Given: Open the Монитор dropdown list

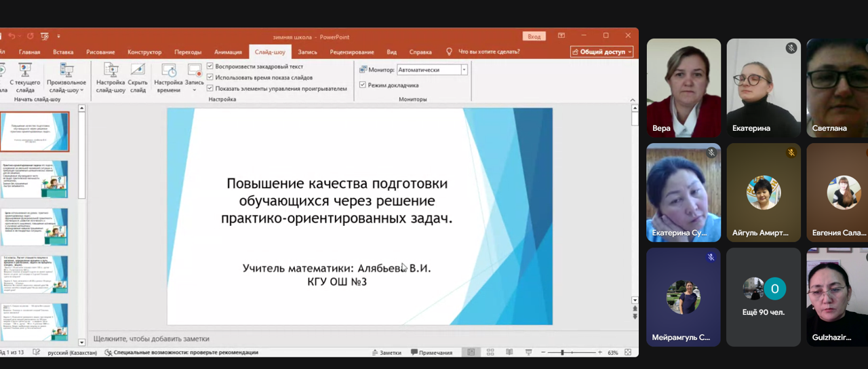Looking at the screenshot, I should [464, 70].
